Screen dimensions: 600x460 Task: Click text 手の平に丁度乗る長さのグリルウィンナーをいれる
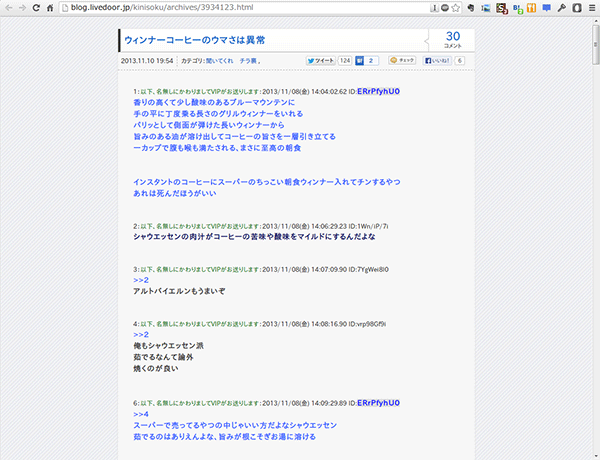(x=218, y=114)
